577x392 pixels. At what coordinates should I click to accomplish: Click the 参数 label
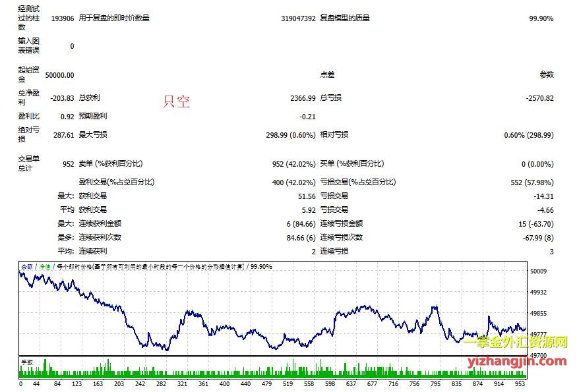click(546, 75)
